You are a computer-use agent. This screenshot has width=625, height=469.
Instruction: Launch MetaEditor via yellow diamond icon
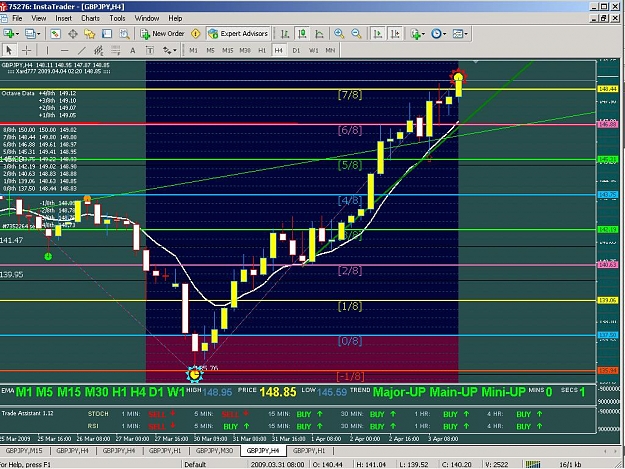point(196,34)
